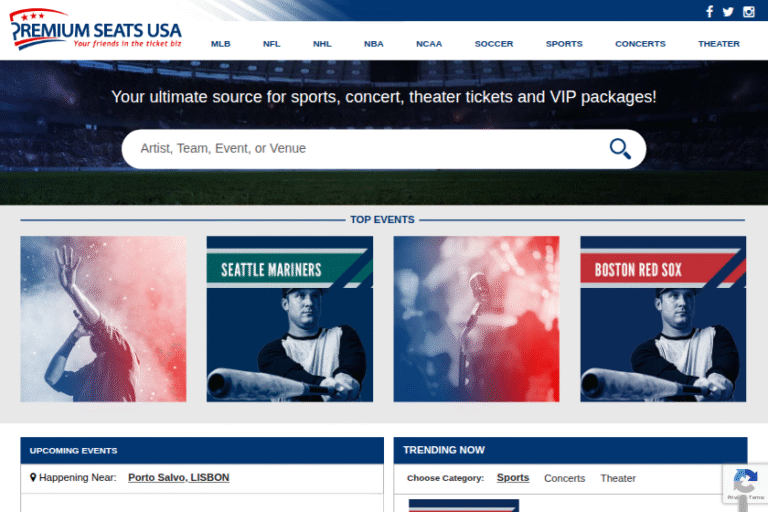Switch trending category to Concerts
The image size is (768, 512).
tap(564, 478)
